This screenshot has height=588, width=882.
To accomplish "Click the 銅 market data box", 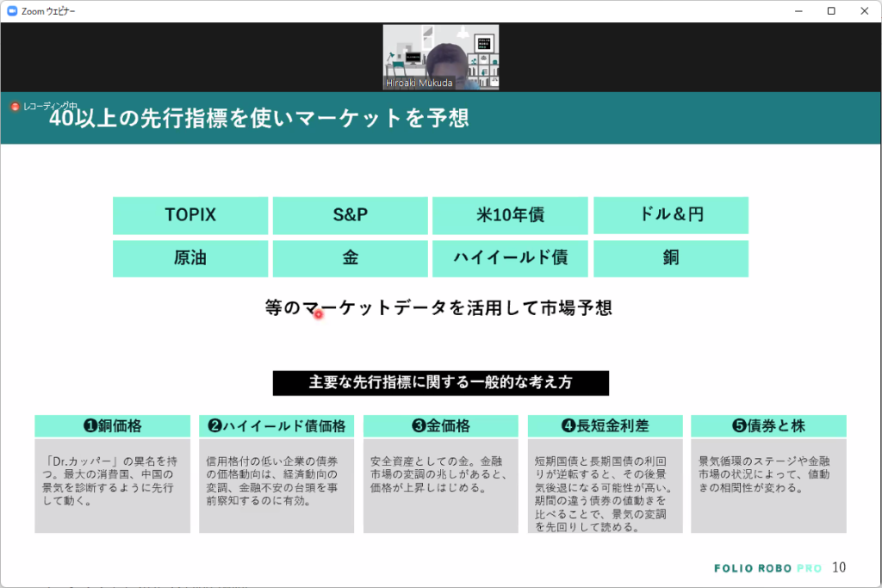I will coord(670,258).
